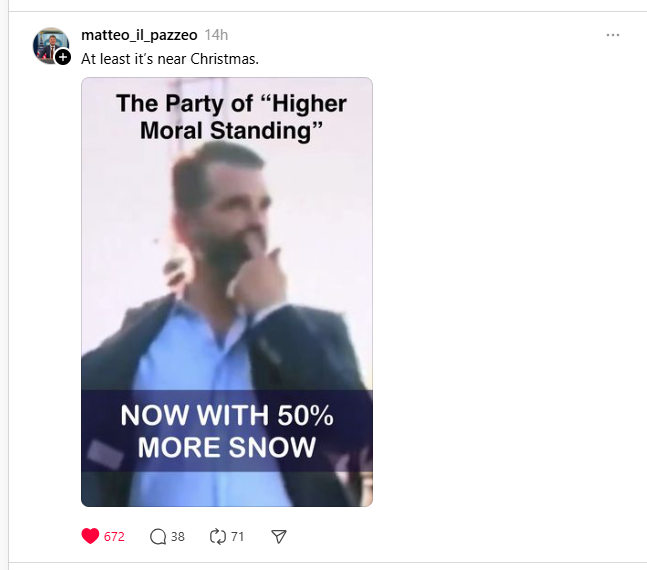This screenshot has height=570, width=647.
Task: Open the 38 replies count
Action: pyautogui.click(x=178, y=536)
